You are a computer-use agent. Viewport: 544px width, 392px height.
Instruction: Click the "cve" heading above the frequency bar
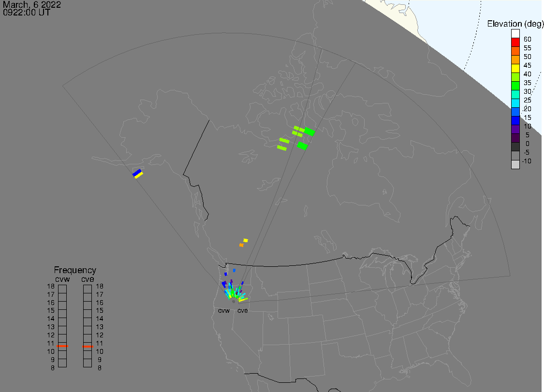point(88,279)
